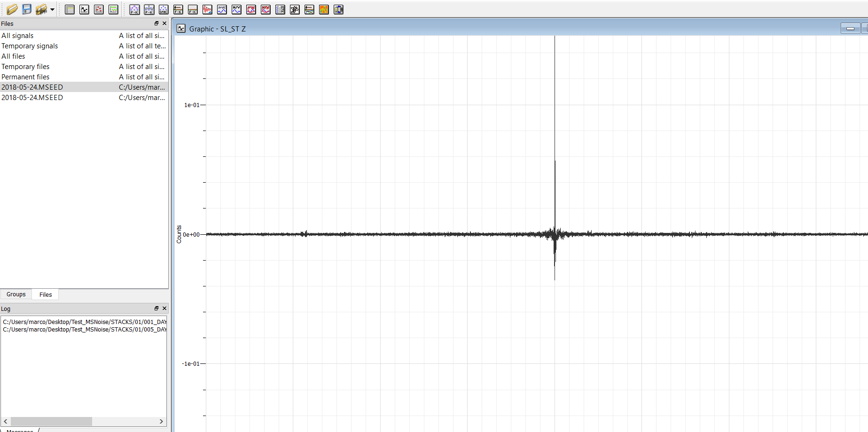Image resolution: width=868 pixels, height=432 pixels.
Task: Open the orange-green spectrogram icon
Action: 324,9
